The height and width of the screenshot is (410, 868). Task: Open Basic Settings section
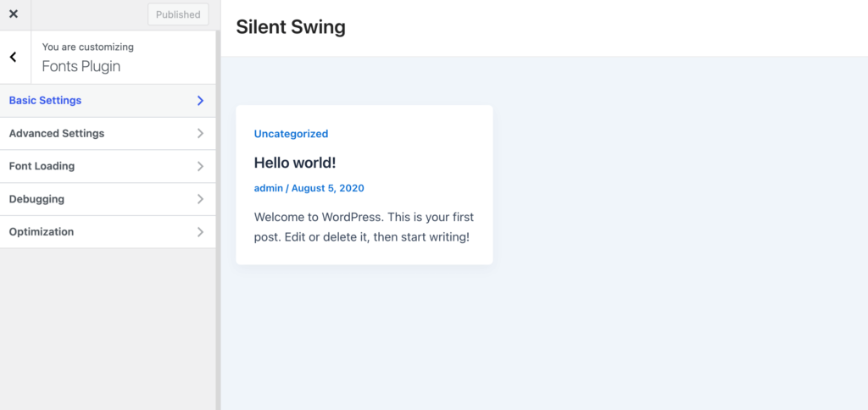click(108, 101)
